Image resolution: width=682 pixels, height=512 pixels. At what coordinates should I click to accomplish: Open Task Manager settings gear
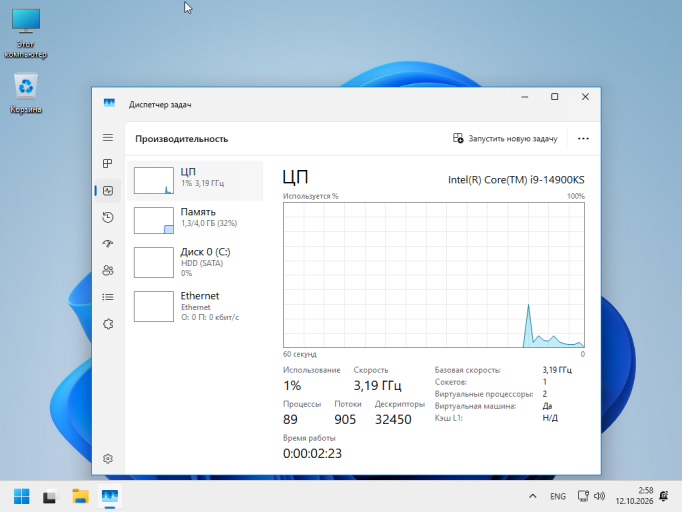(x=108, y=458)
